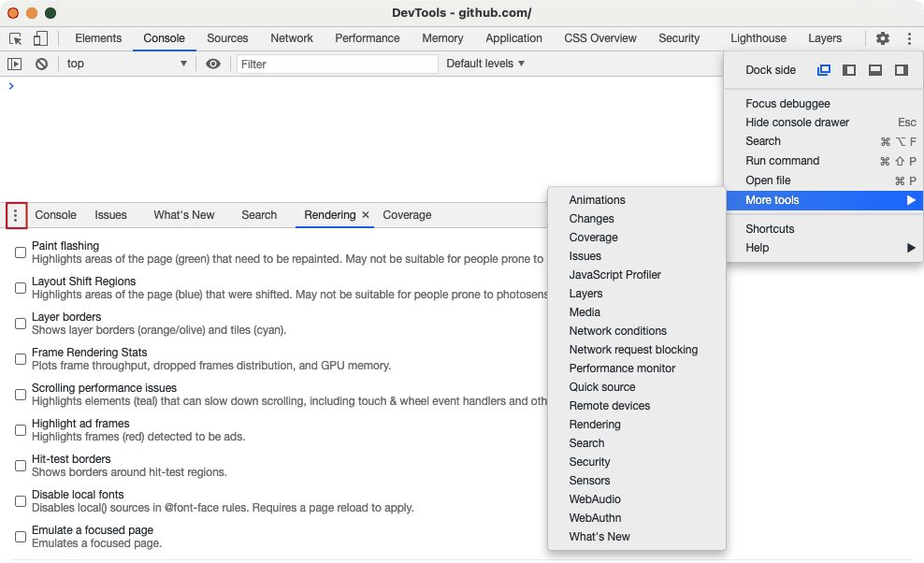This screenshot has width=924, height=563.
Task: Open DevTools settings gear
Action: (x=882, y=38)
